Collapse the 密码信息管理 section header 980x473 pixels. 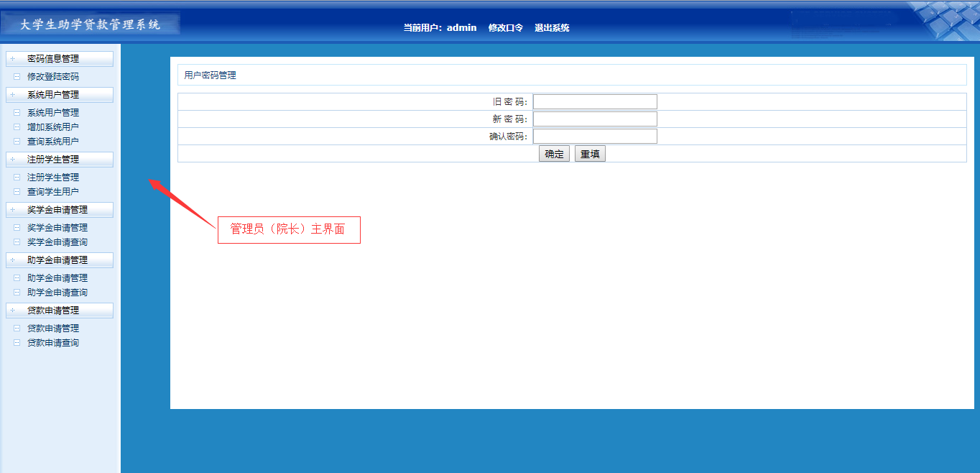(x=59, y=59)
